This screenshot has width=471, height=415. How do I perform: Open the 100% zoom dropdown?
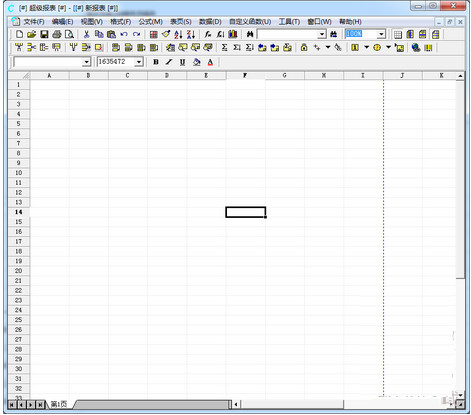pyautogui.click(x=381, y=34)
